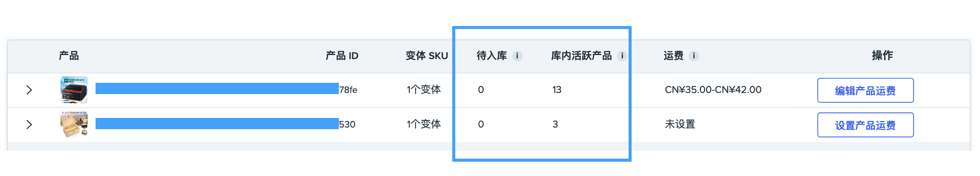Click the 产品 column header

[x=69, y=55]
